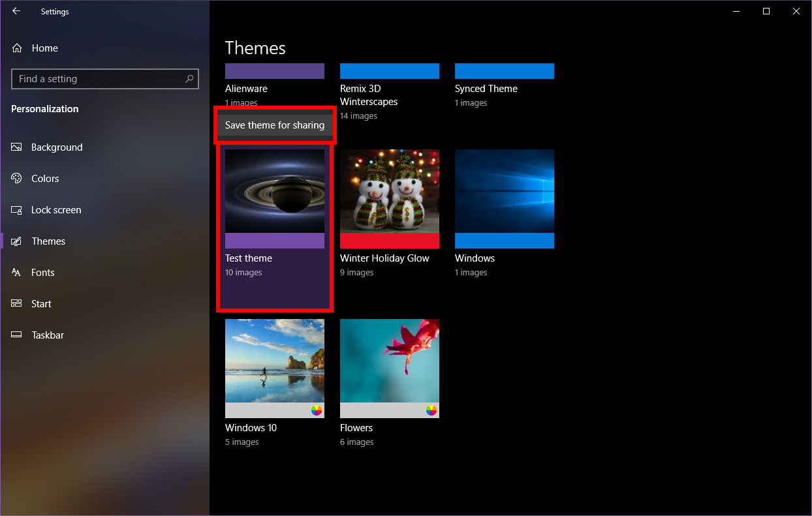The image size is (812, 516).
Task: Click the Winter Holiday Glow label
Action: coord(384,258)
